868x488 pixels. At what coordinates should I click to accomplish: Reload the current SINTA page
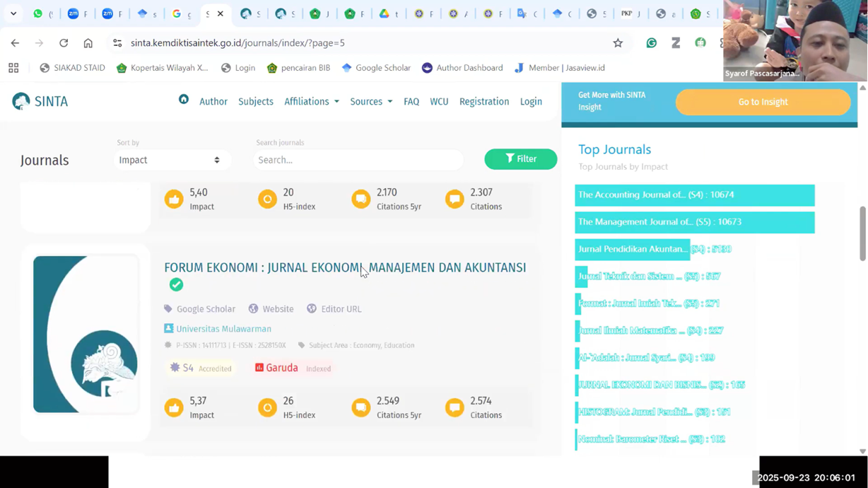click(x=64, y=43)
